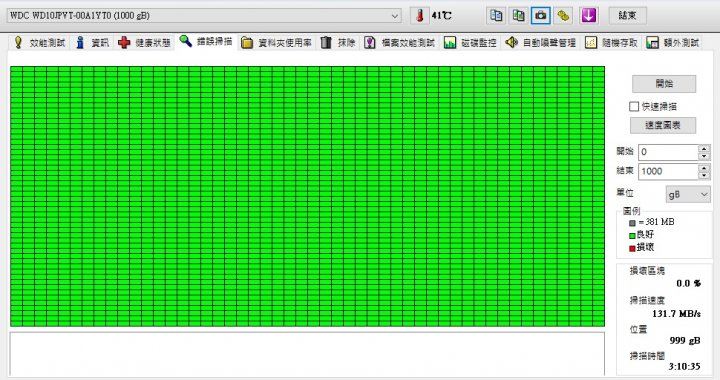The width and height of the screenshot is (720, 380).
Task: Increase the start value spinner up arrow
Action: pyautogui.click(x=704, y=148)
